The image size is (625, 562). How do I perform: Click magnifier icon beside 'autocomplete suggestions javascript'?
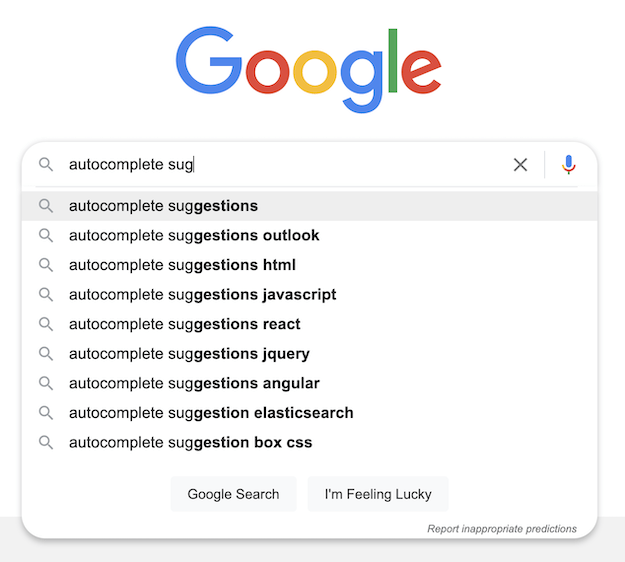pos(46,295)
